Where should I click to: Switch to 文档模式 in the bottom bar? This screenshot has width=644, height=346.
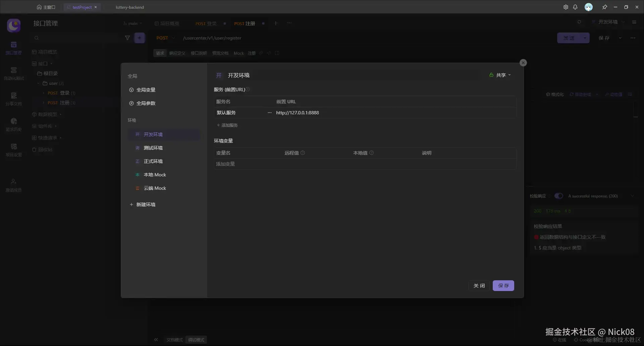pos(174,340)
